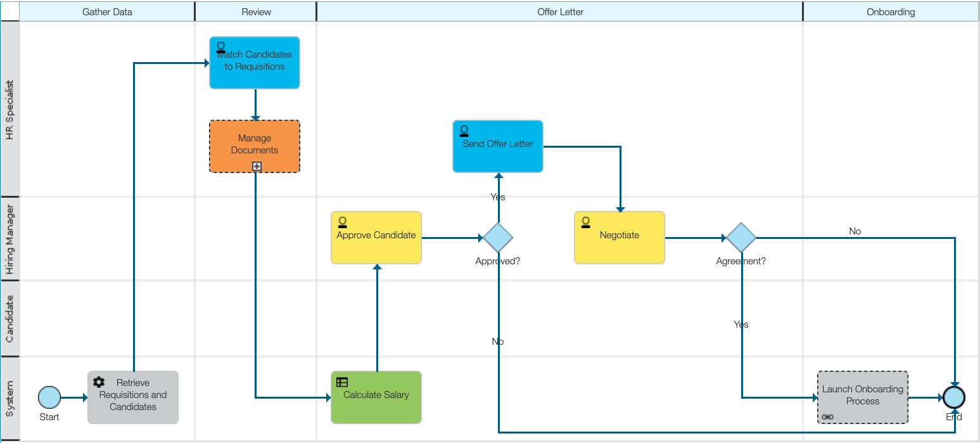Select the Launch Onboarding Process task
980x443 pixels.
click(x=863, y=397)
